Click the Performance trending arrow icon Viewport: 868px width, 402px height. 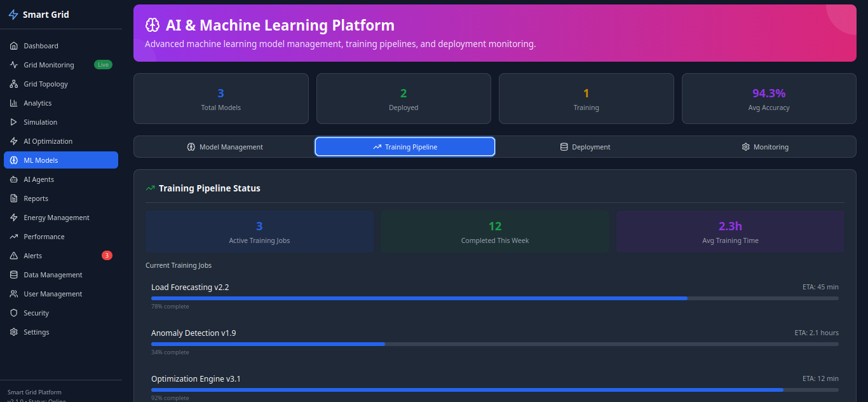14,237
